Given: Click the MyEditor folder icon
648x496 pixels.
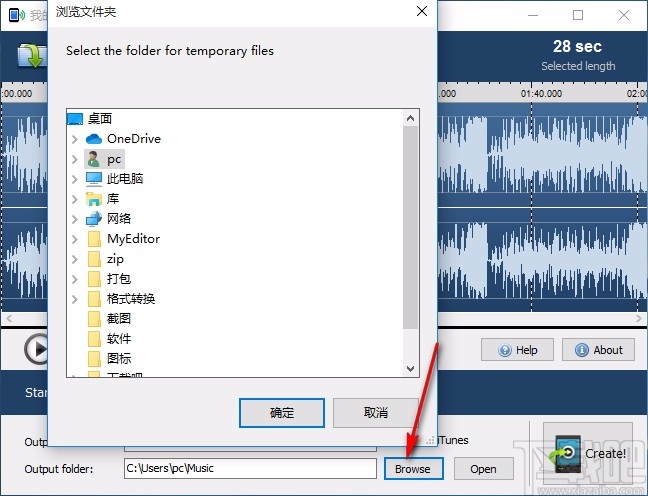Looking at the screenshot, I should click(94, 239).
